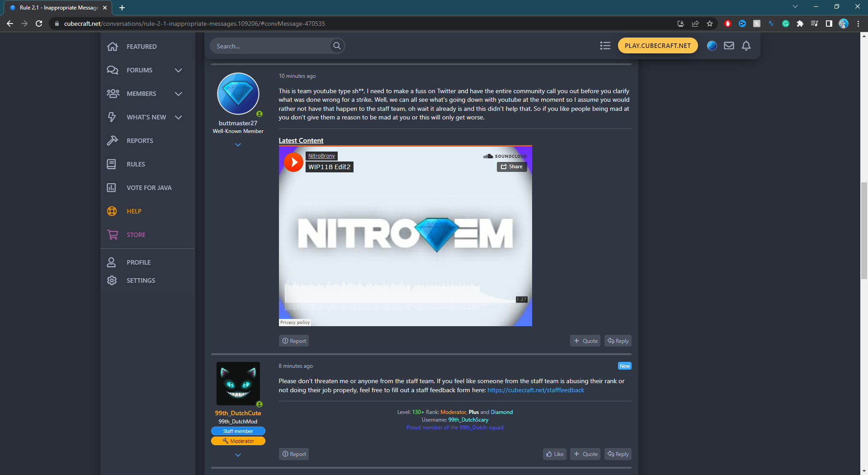Focus the Search input field
This screenshot has width=868, height=475.
[x=272, y=46]
